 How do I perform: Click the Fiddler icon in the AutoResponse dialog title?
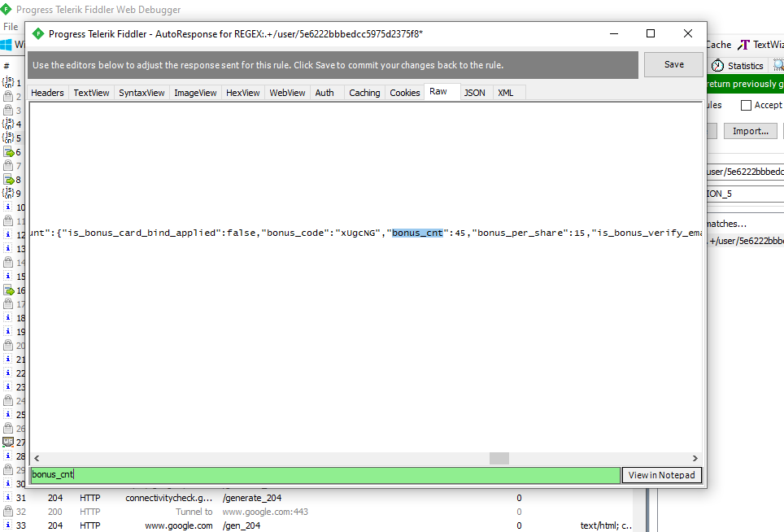tap(38, 34)
